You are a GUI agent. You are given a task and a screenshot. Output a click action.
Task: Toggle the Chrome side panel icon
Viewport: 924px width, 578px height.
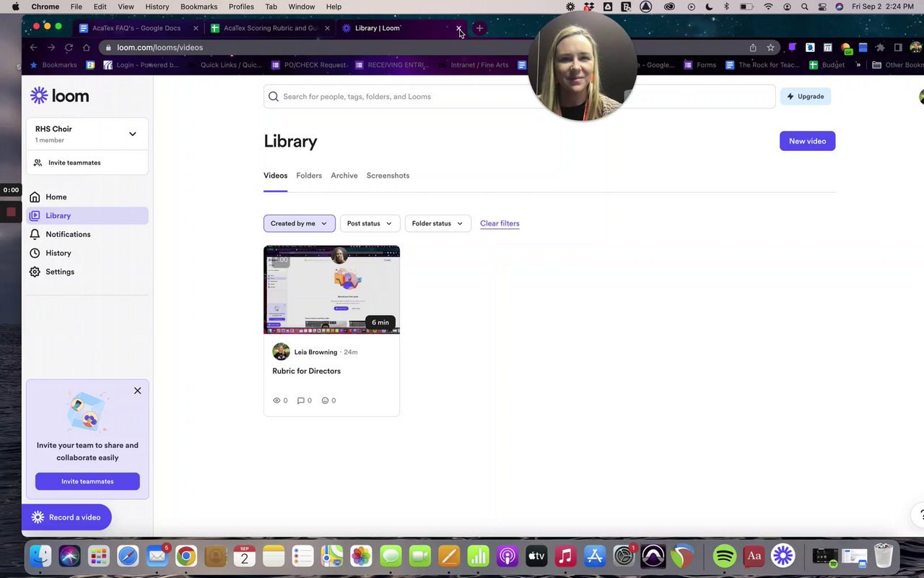898,48
